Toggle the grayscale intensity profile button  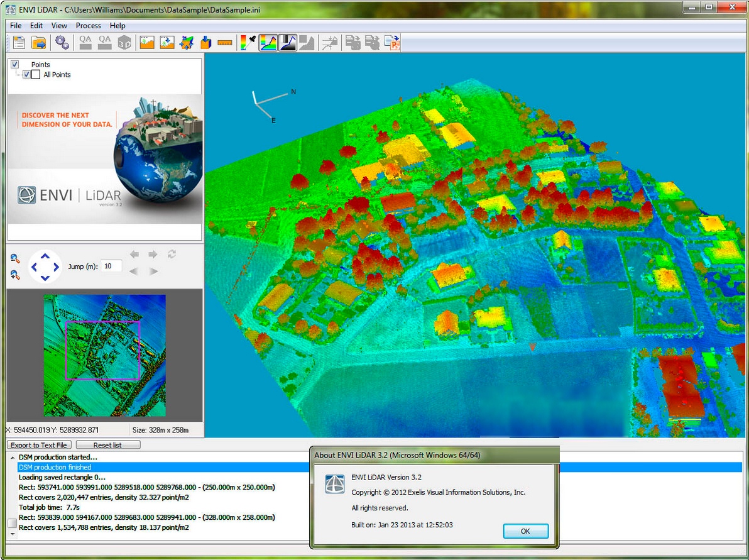(288, 43)
